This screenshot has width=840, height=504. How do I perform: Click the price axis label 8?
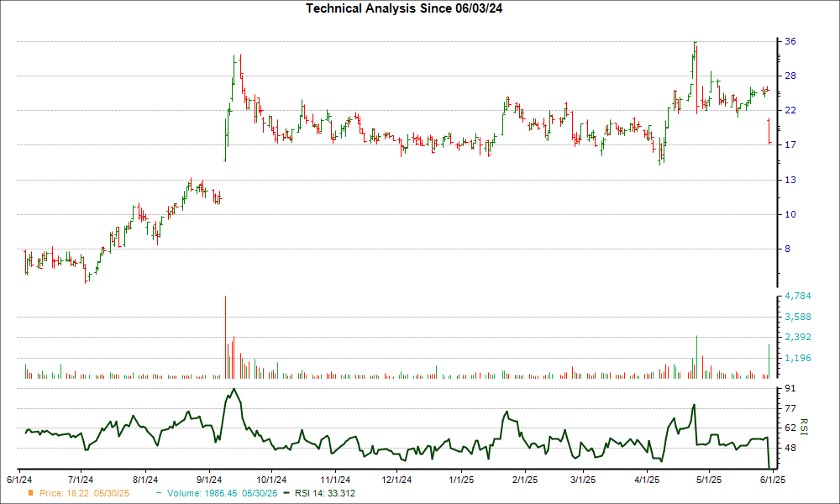tap(788, 249)
